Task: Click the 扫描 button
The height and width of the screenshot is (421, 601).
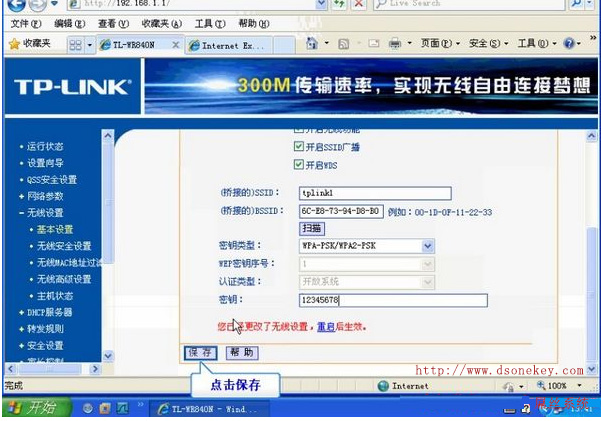Action: click(x=312, y=229)
